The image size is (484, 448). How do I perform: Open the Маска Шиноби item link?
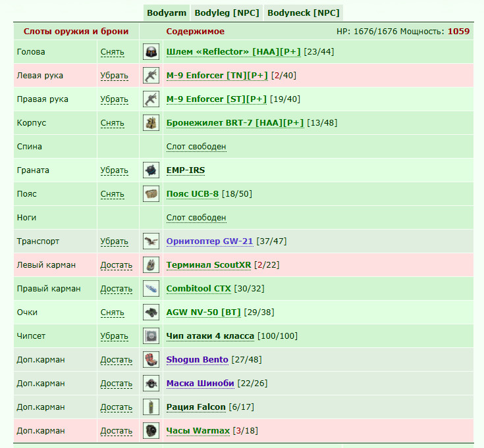click(x=200, y=384)
